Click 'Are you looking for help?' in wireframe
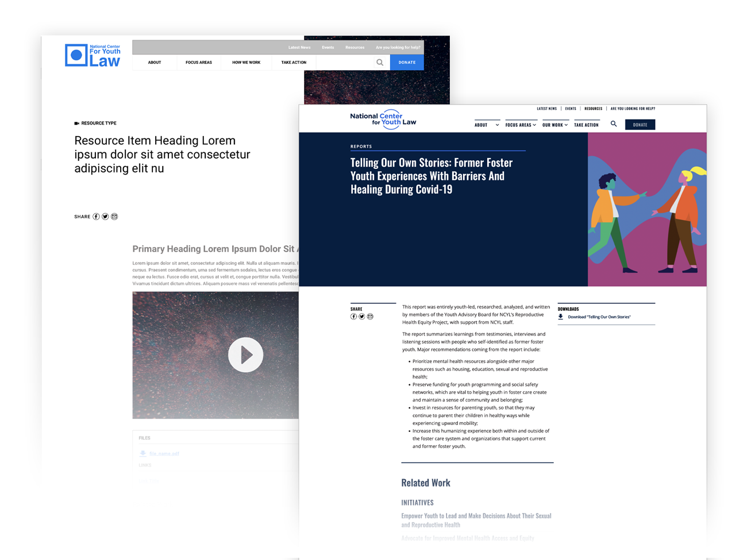The image size is (747, 560). point(398,48)
